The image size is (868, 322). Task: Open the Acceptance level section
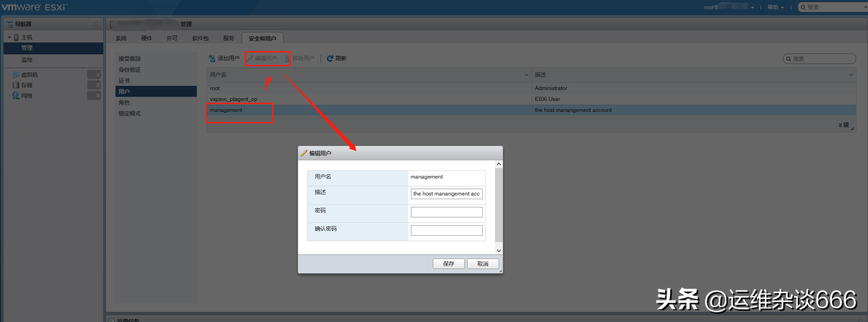pos(156,58)
